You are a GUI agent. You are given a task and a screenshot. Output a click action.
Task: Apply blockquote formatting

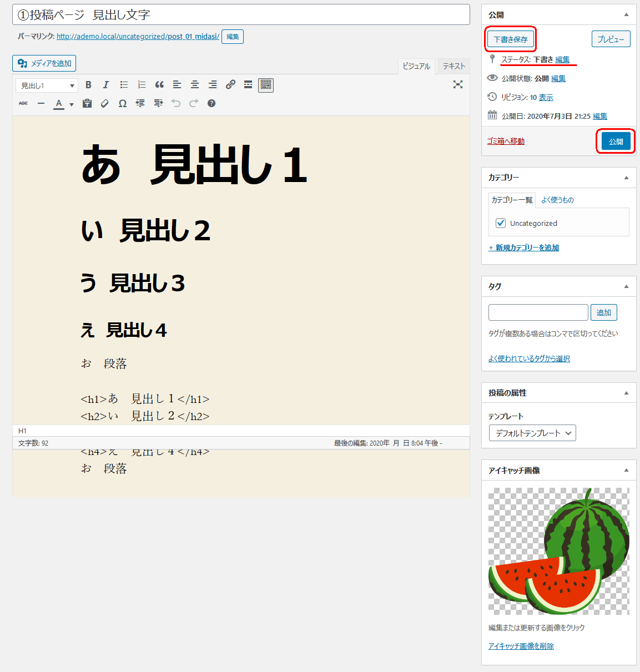tap(159, 85)
